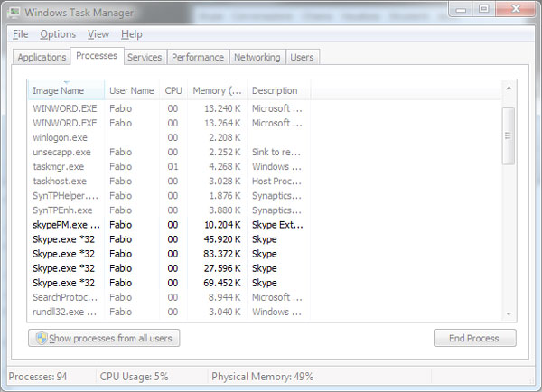Click the 8.944 K memory value

point(225,297)
